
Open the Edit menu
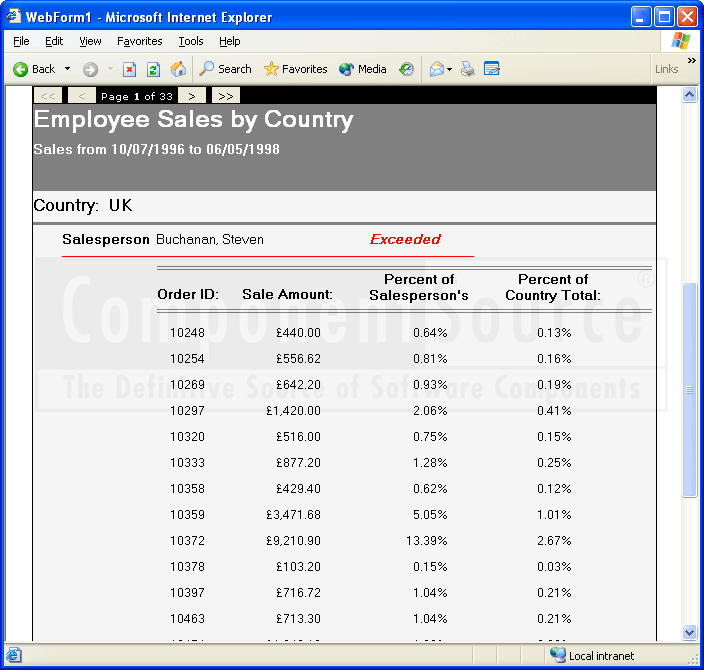point(54,41)
